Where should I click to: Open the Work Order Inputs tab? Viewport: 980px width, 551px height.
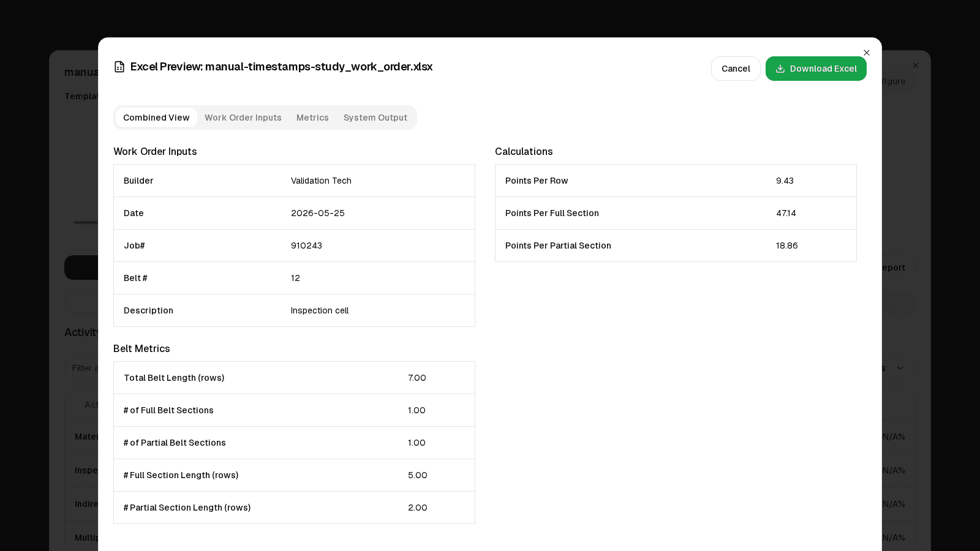243,118
